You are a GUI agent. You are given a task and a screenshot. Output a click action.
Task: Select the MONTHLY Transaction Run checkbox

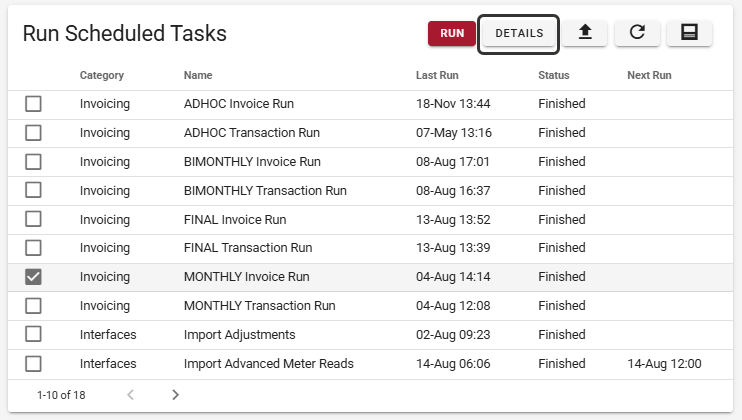coord(33,306)
